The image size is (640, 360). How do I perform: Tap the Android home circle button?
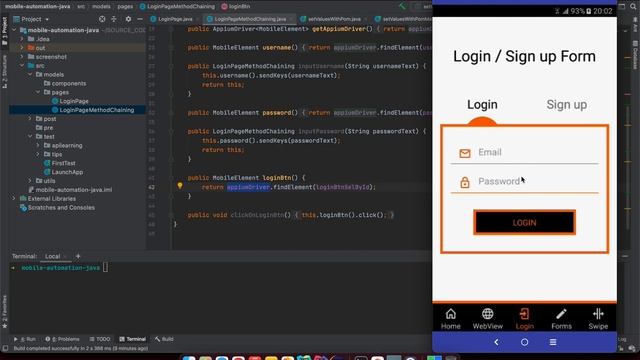click(x=524, y=342)
